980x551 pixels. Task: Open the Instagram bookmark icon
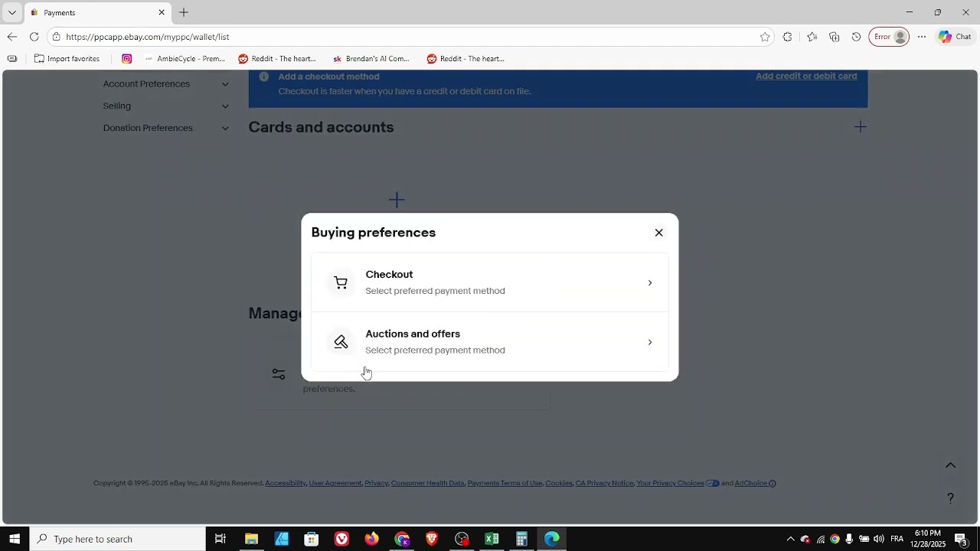click(x=126, y=59)
